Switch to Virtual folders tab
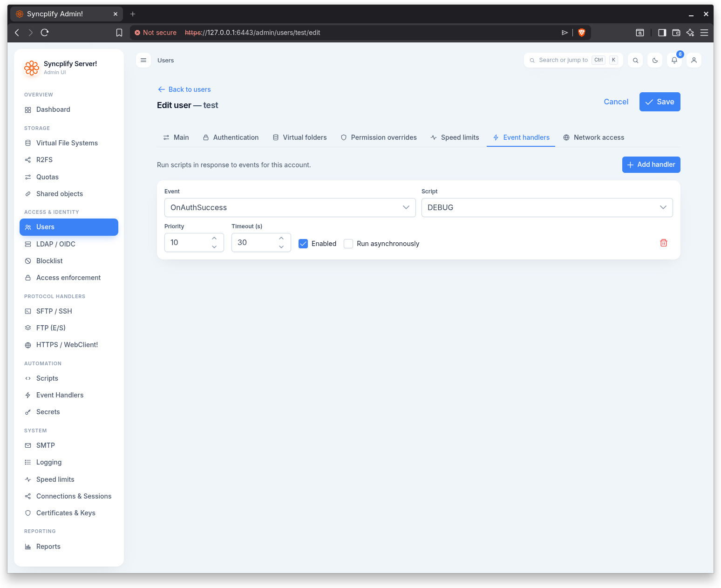The image size is (721, 588). coord(300,137)
